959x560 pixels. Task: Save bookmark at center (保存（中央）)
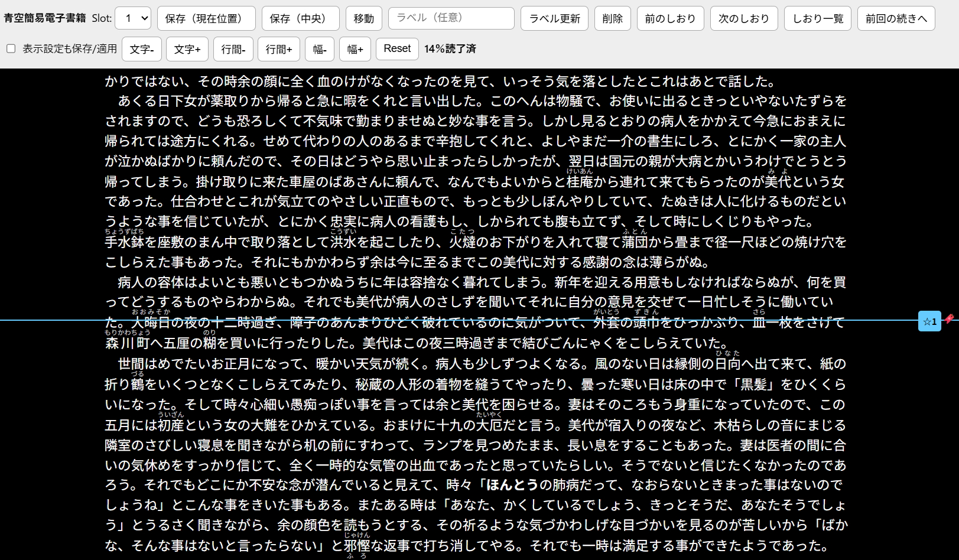pos(300,18)
